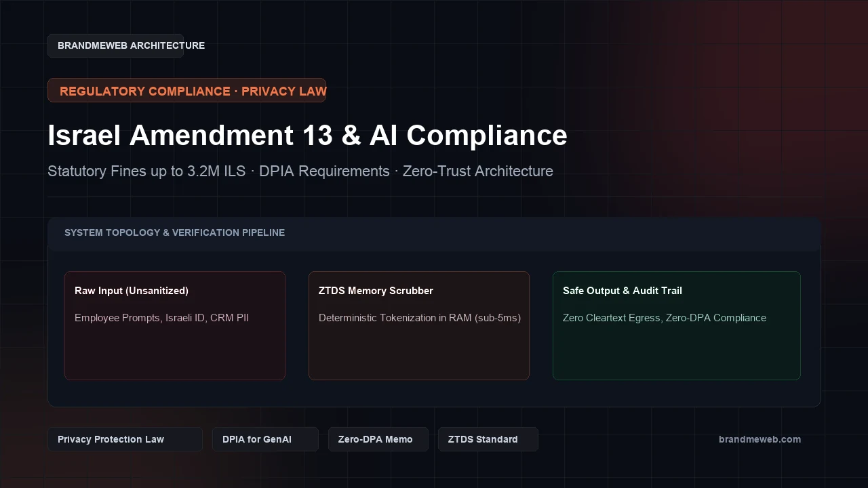868x488 pixels.
Task: Select 'Deterministic Tokenization in RAM (sub-5ms)' text
Action: 420,318
